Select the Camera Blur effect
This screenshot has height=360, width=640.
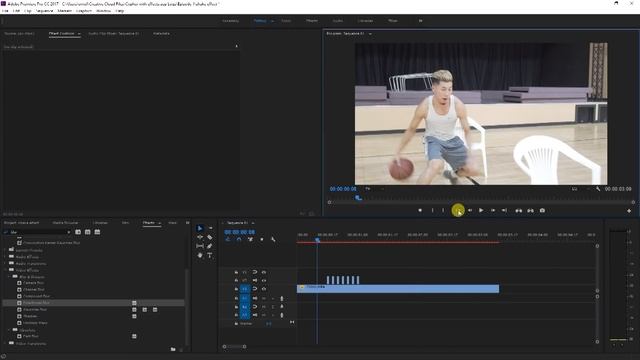click(x=33, y=283)
